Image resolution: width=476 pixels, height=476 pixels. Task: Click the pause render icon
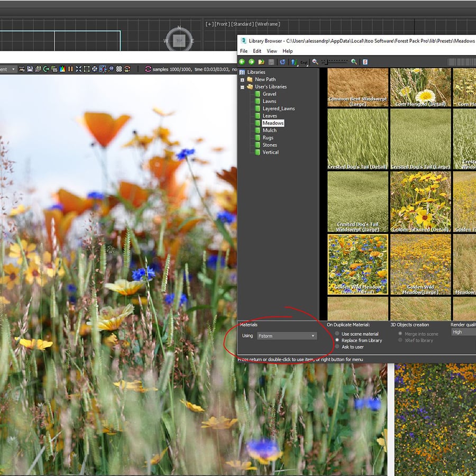pyautogui.click(x=70, y=69)
